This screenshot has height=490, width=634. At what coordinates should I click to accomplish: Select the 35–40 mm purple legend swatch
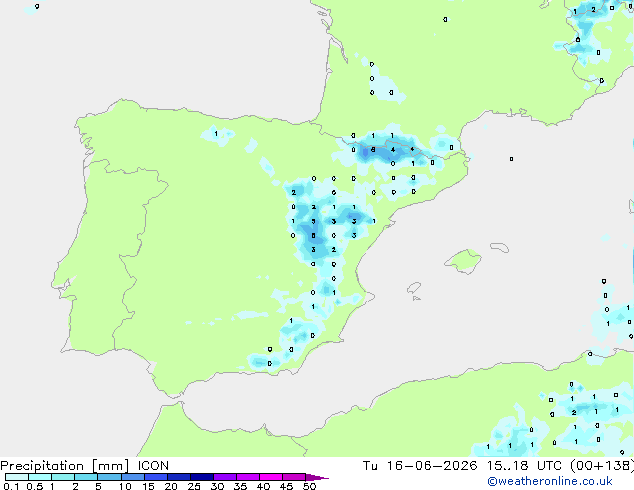pyautogui.click(x=248, y=477)
